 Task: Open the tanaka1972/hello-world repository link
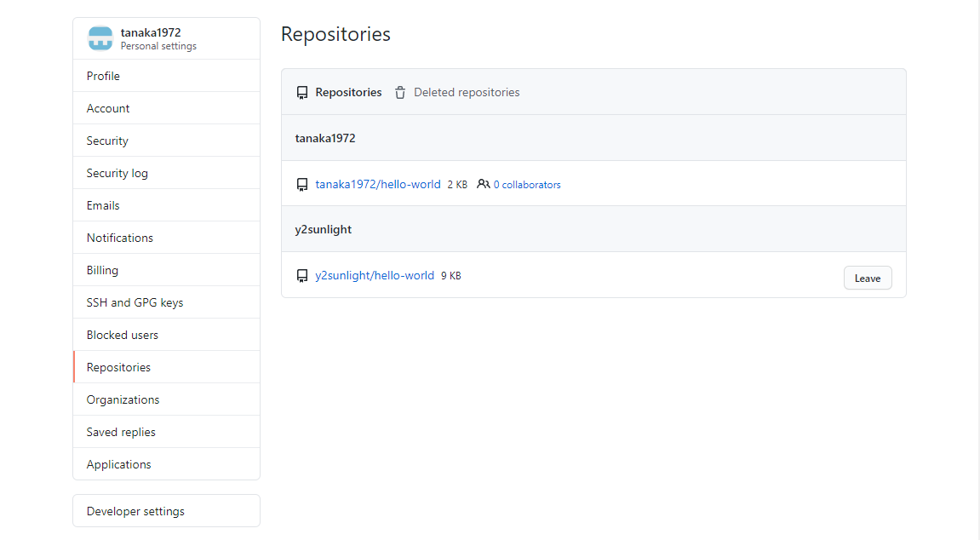[x=378, y=184]
